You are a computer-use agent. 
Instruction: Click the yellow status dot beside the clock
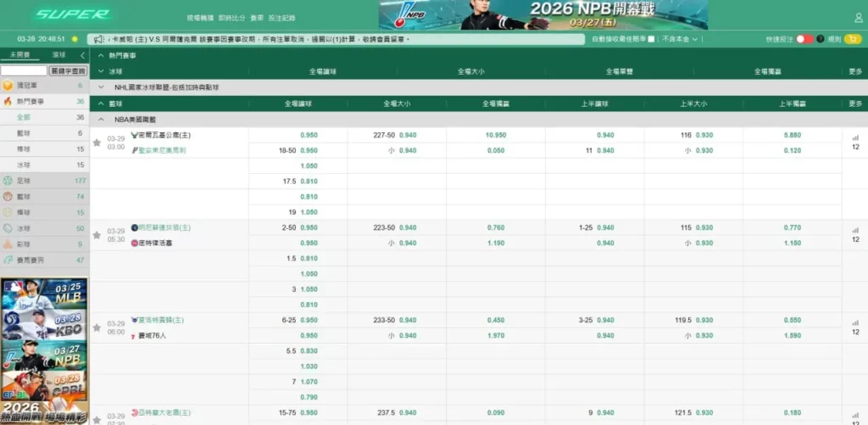75,39
